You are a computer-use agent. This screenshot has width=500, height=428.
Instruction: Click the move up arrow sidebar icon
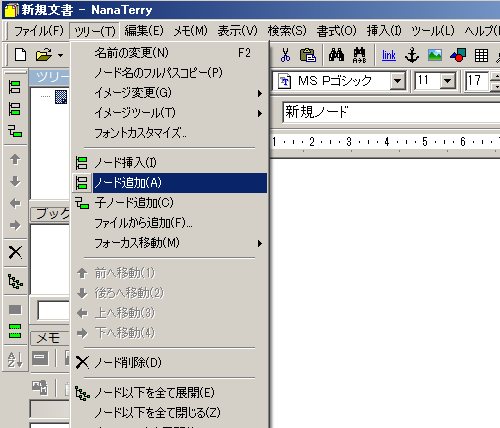pyautogui.click(x=15, y=159)
